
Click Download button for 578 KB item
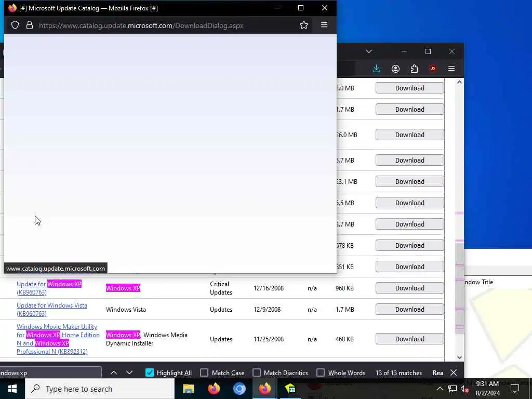tap(409, 245)
